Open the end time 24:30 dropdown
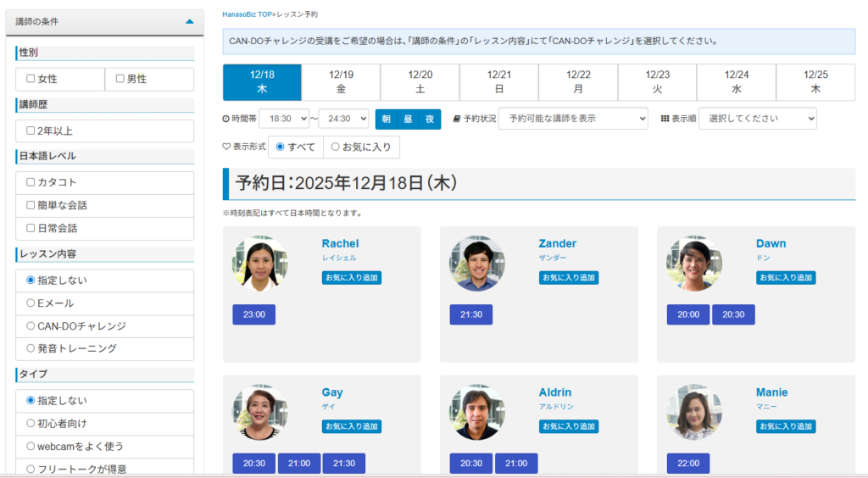 pos(343,119)
